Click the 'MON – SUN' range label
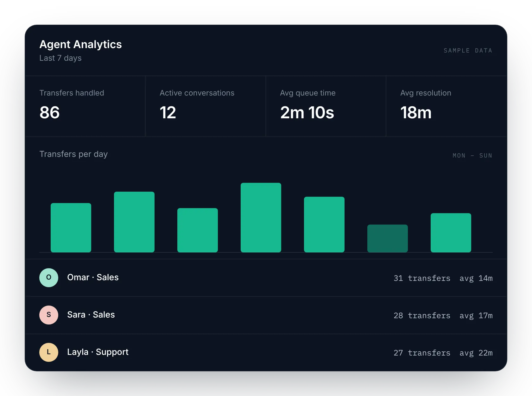The height and width of the screenshot is (396, 532). [x=472, y=156]
